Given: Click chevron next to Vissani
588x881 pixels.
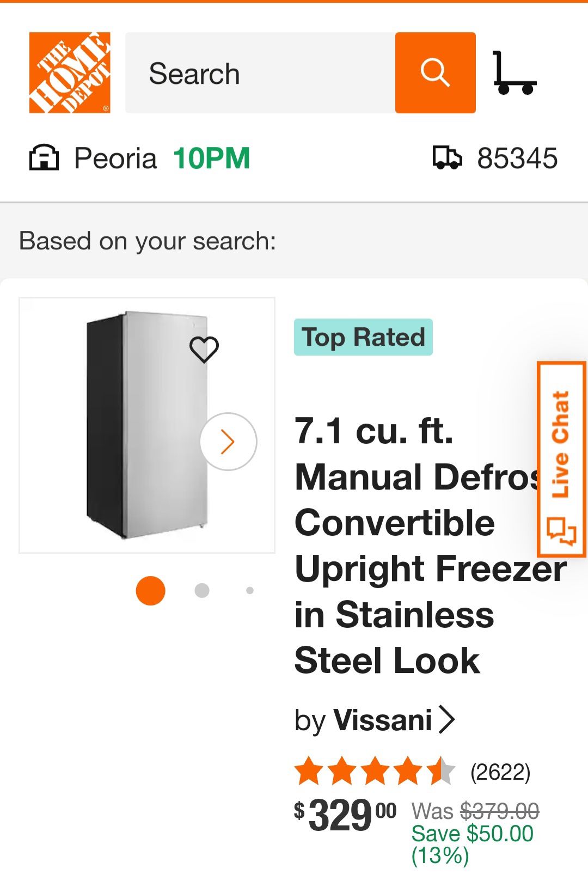Looking at the screenshot, I should click(447, 720).
